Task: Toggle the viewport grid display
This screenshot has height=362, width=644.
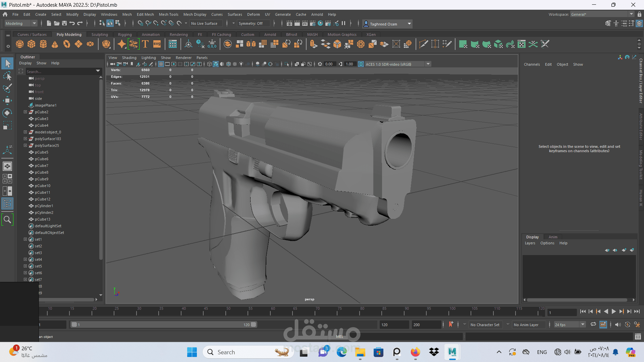Action: (161, 64)
